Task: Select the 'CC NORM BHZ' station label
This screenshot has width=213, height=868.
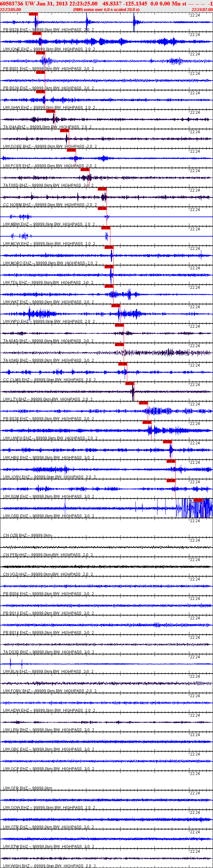Action: (18, 205)
